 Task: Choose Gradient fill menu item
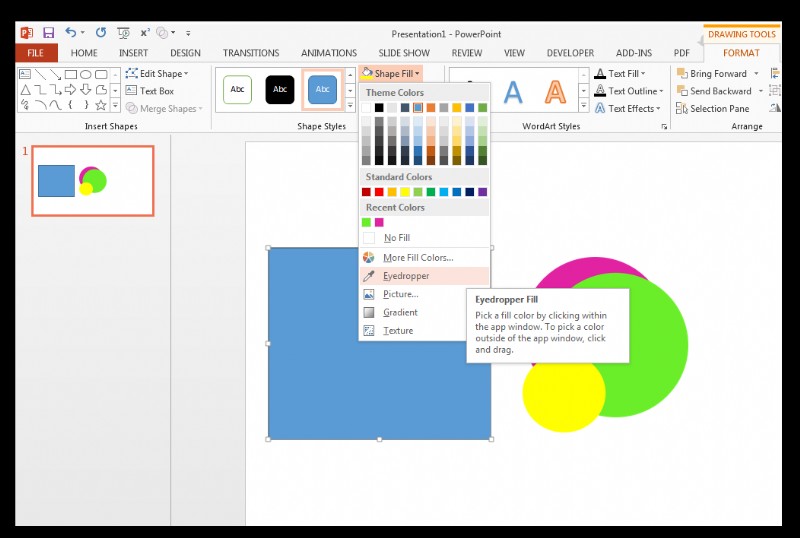pyautogui.click(x=424, y=312)
